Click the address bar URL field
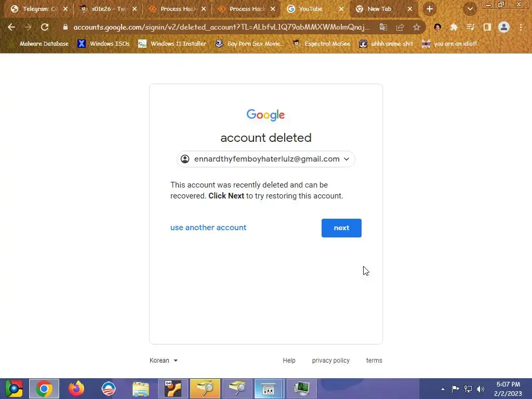Screen dimensions: 532x399 tap(220, 27)
